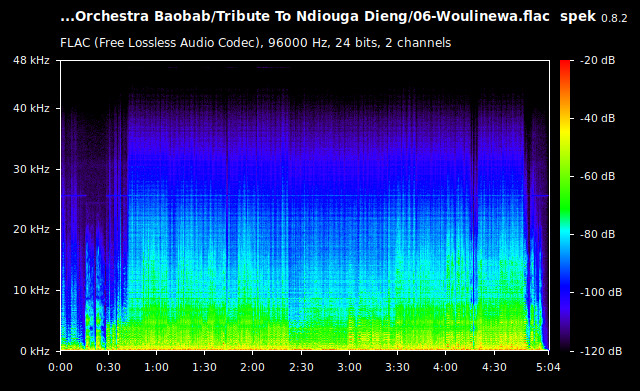Select the 0:30 time marker
This screenshot has height=391, width=640.
(108, 367)
